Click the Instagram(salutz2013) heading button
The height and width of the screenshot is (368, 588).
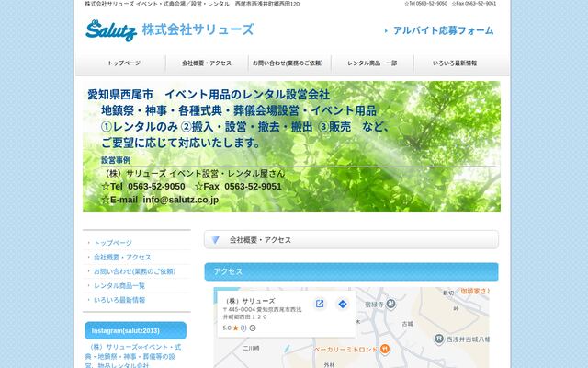coord(135,330)
